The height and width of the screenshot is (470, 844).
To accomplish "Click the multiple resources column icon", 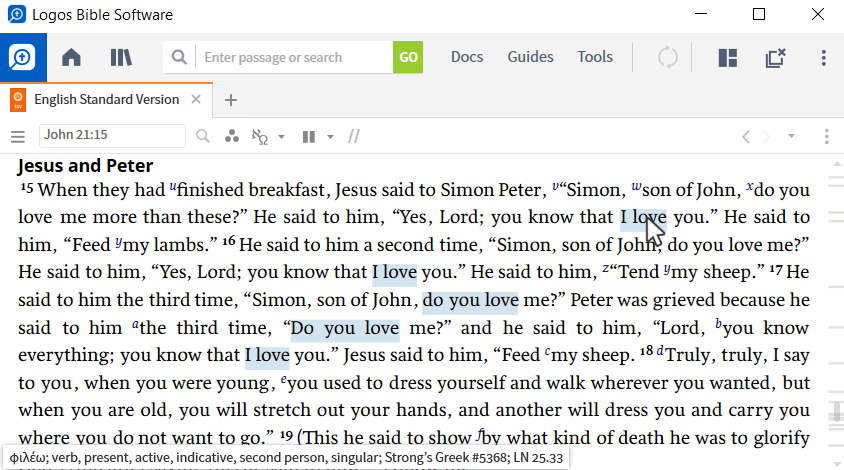I will (309, 137).
